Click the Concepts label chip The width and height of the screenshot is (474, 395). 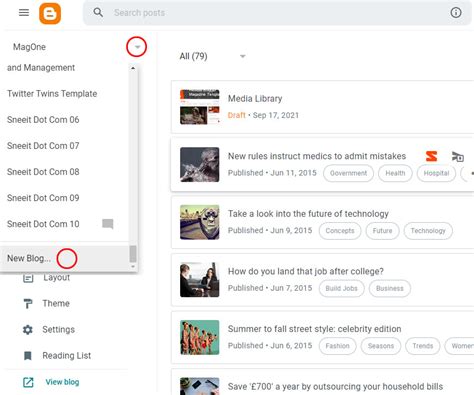[340, 231]
